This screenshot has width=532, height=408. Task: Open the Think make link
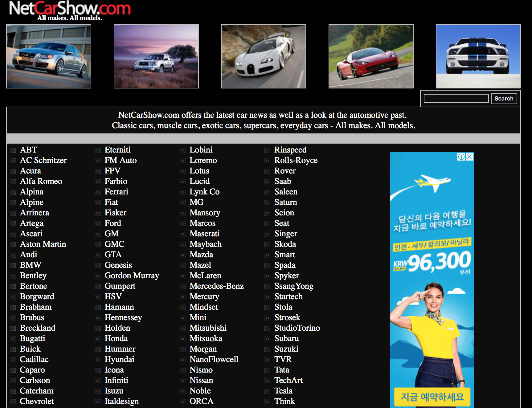285,401
